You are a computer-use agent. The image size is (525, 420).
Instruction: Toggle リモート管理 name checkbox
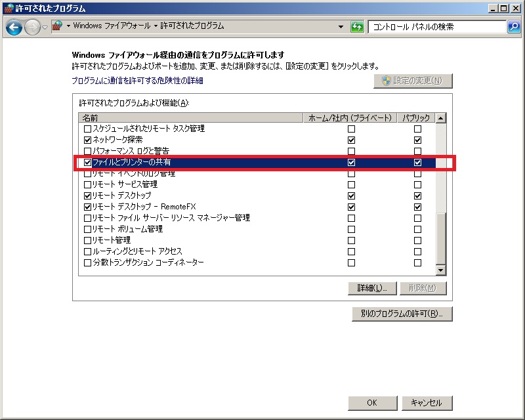(x=87, y=240)
